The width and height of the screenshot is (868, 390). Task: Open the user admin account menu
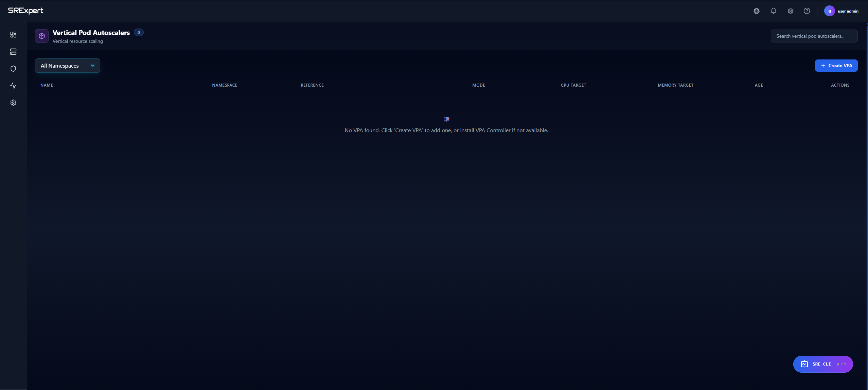(842, 11)
